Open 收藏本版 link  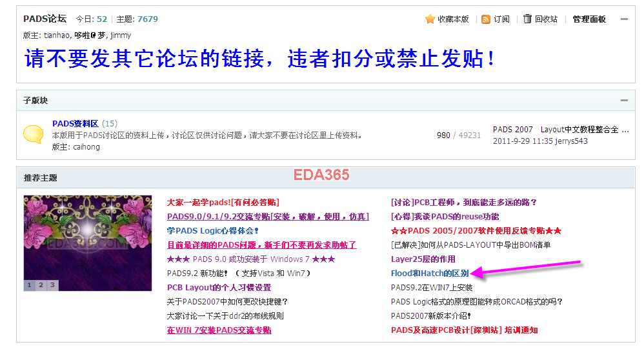453,19
